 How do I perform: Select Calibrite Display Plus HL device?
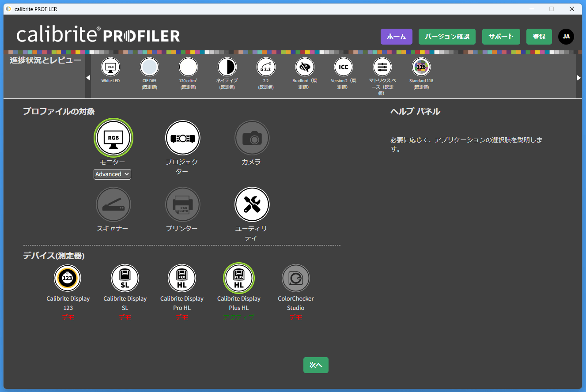pyautogui.click(x=239, y=278)
